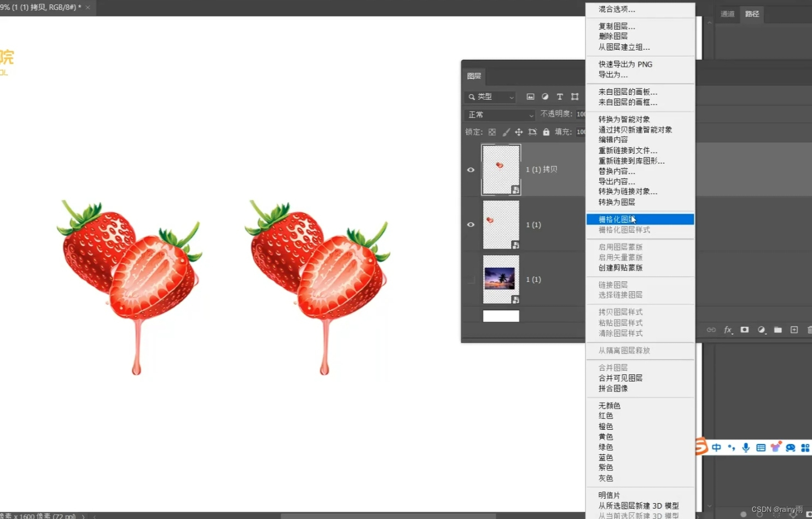The image size is (812, 519).
Task: Lock artboard auto-nesting icon
Action: click(532, 132)
